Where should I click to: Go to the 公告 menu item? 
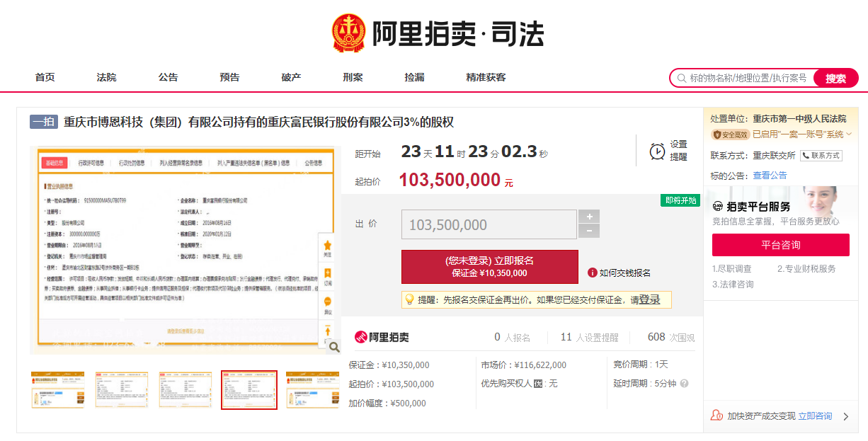click(169, 77)
